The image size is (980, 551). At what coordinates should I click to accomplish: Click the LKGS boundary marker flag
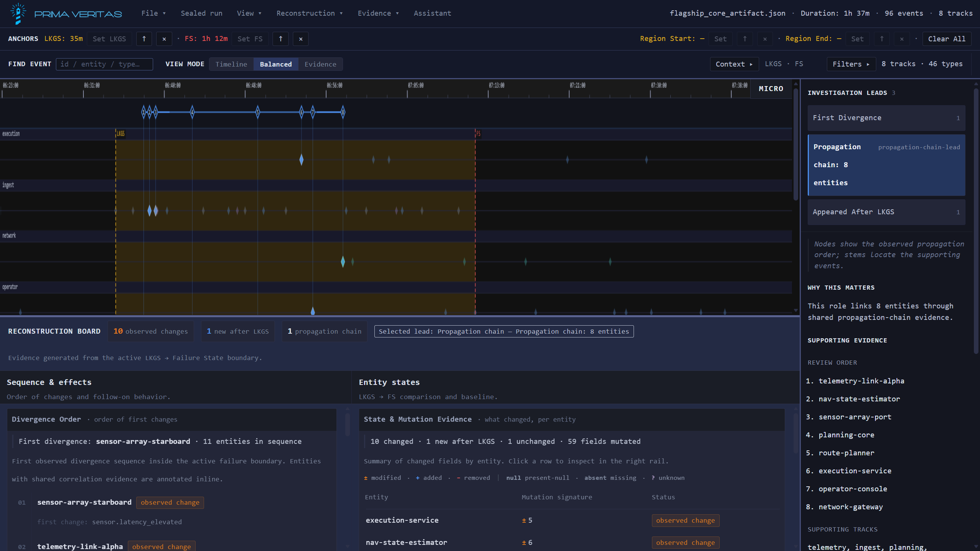[x=120, y=134]
